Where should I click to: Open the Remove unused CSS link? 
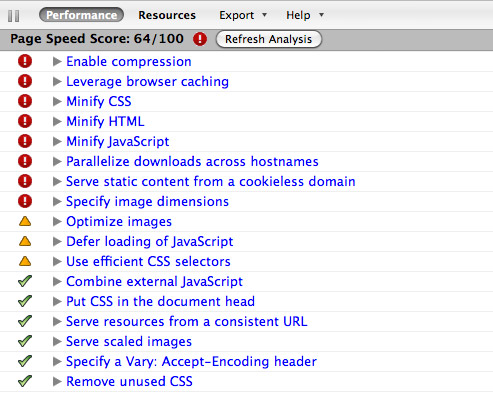[129, 382]
